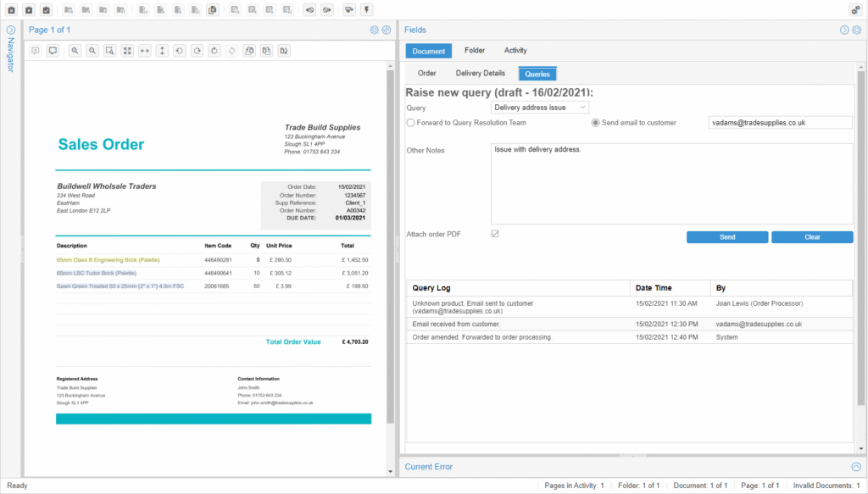
Task: Open the Fields panel settings gear
Action: pyautogui.click(x=858, y=29)
